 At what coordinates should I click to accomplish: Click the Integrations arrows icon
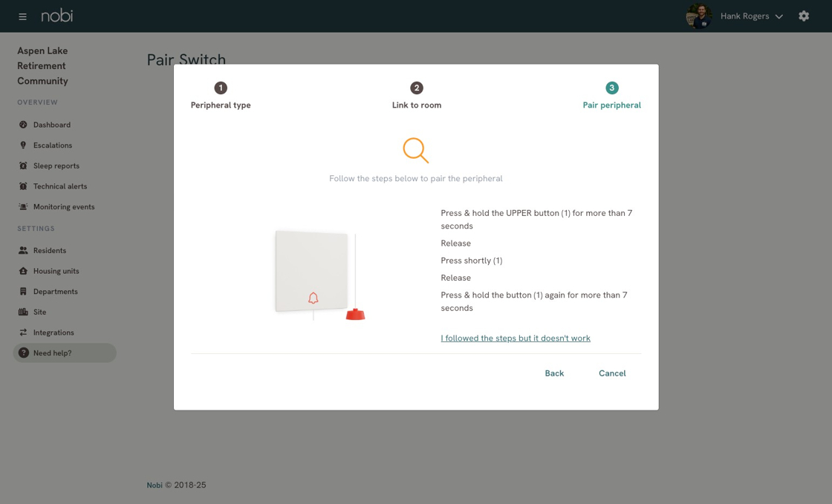23,333
